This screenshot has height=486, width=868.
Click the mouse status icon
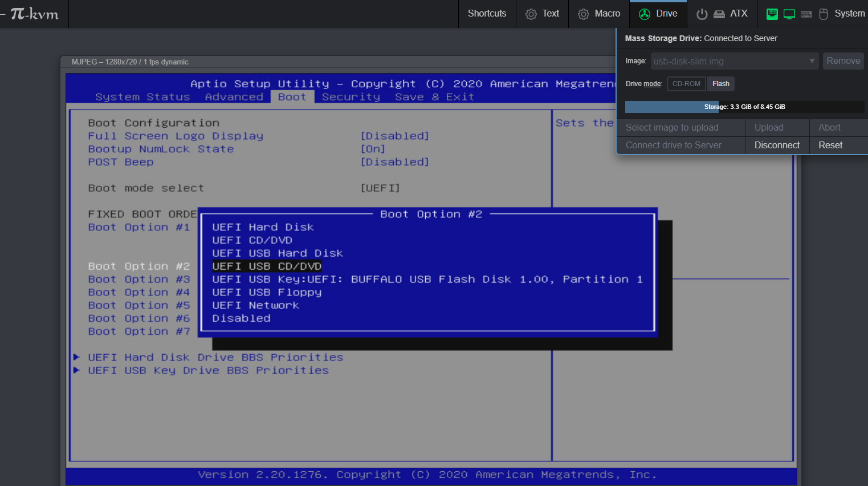pos(823,13)
